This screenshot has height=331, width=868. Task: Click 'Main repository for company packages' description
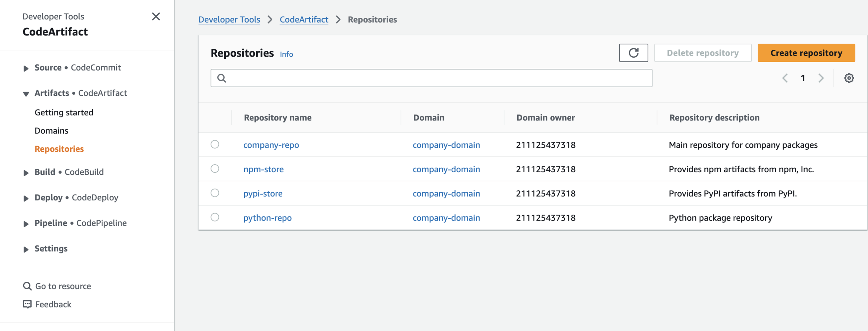coord(743,145)
